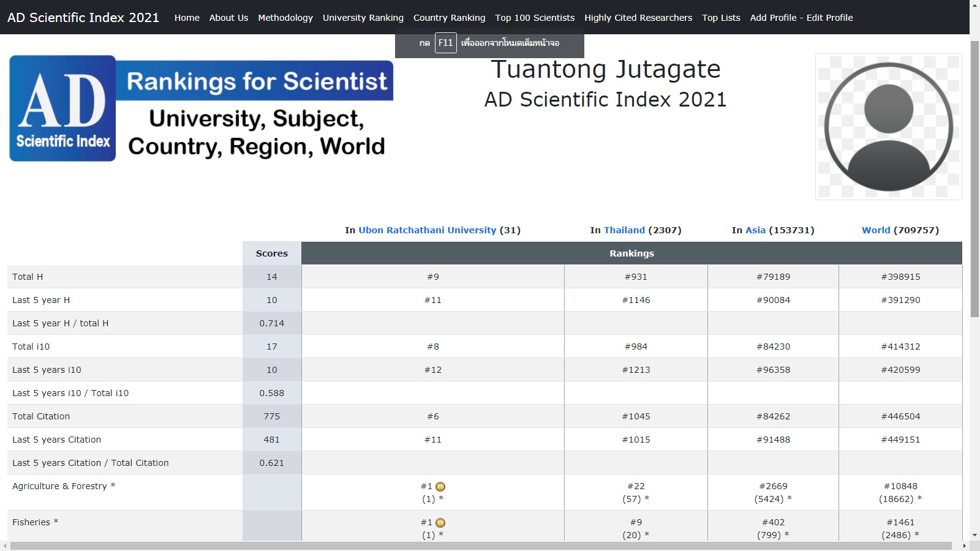Screen dimensions: 980x551
Task: Select 'Last 5 years i10 / Total i10' label
Action: point(70,393)
